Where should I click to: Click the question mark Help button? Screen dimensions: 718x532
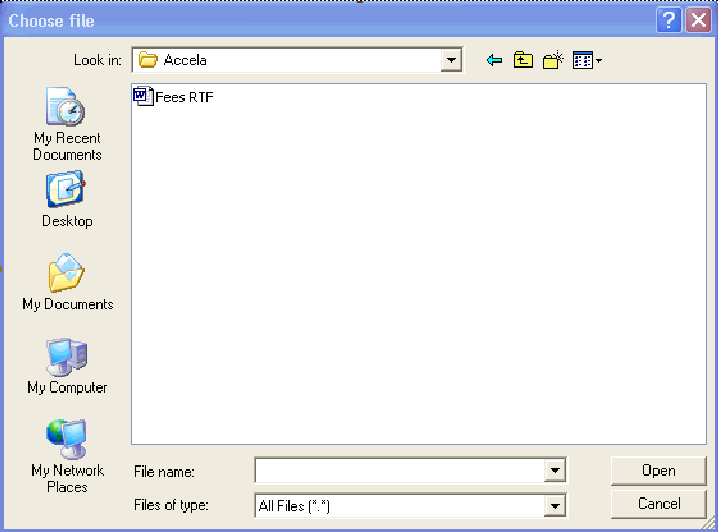pyautogui.click(x=669, y=21)
